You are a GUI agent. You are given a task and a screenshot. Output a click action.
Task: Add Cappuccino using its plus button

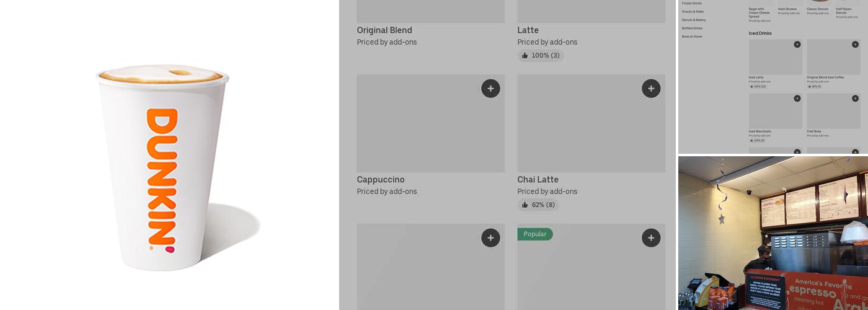coord(490,89)
